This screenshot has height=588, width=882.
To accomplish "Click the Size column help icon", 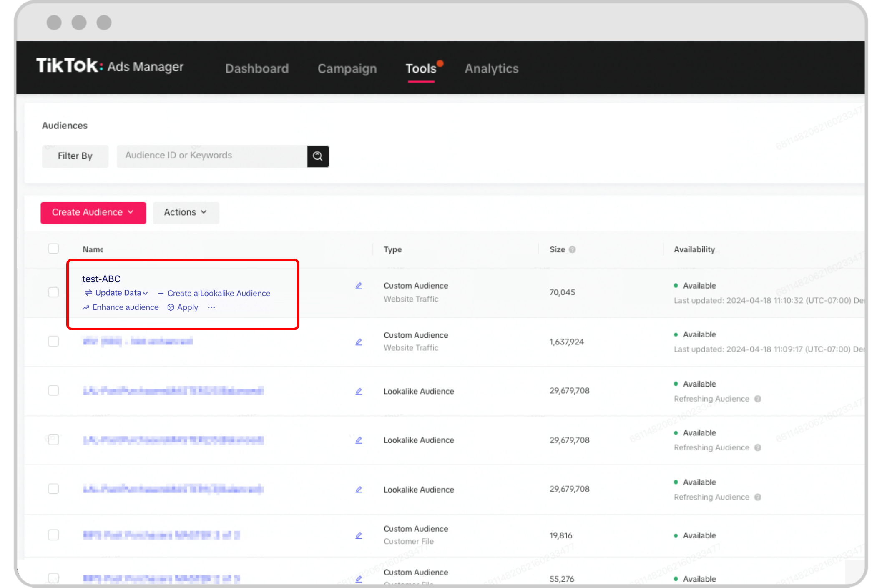I will [x=572, y=249].
